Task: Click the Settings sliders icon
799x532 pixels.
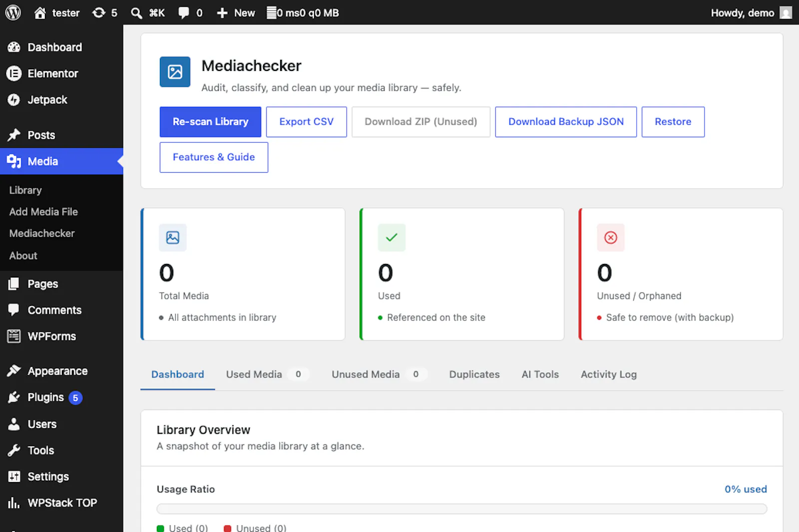Action: pyautogui.click(x=14, y=477)
